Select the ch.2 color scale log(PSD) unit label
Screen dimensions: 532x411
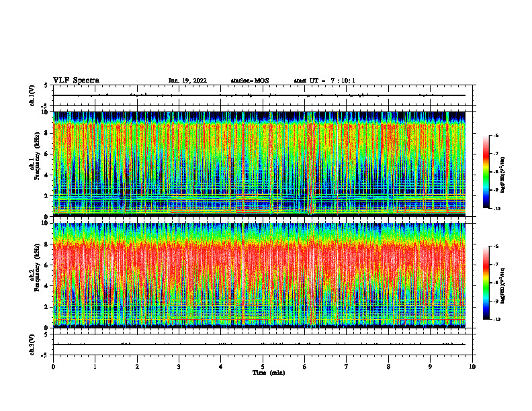(503, 285)
